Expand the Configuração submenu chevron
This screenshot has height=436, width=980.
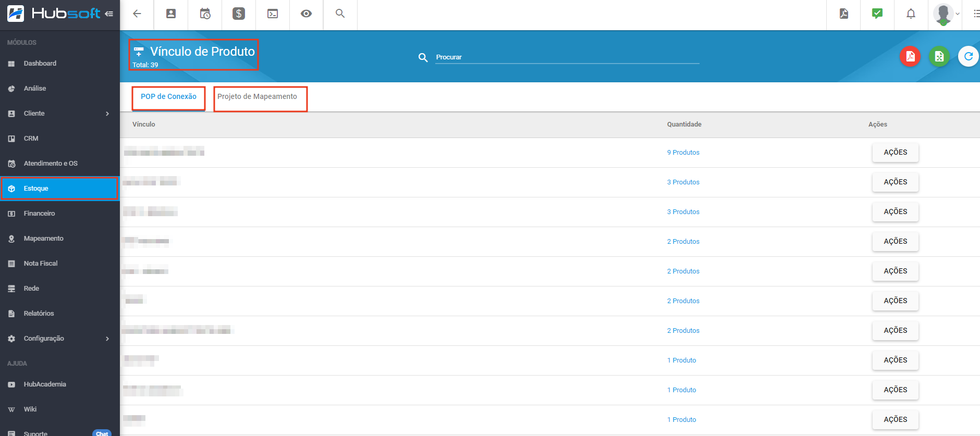[107, 339]
